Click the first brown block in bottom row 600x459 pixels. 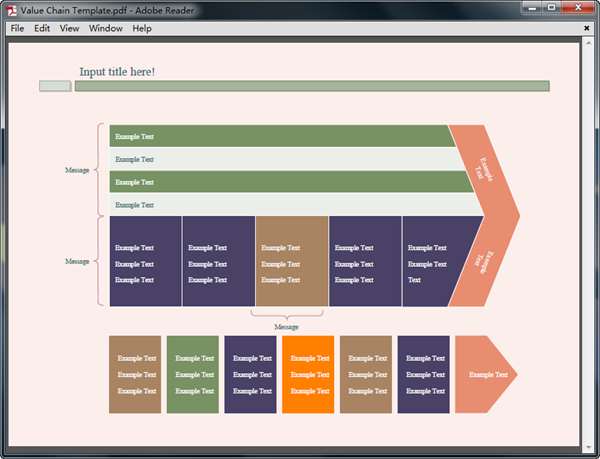[x=135, y=374]
